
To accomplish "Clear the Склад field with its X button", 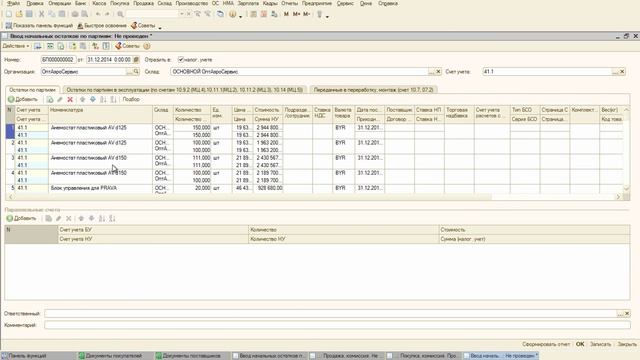I will (438, 71).
